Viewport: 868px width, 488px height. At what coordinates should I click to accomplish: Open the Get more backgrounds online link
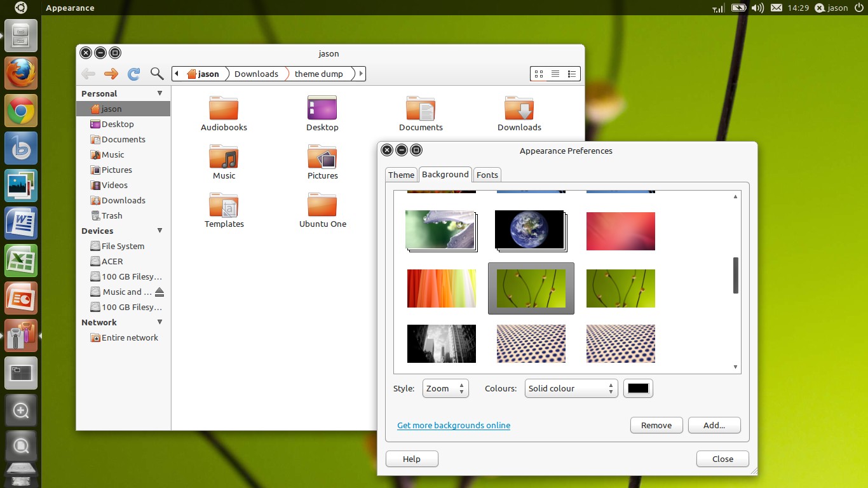click(x=454, y=425)
